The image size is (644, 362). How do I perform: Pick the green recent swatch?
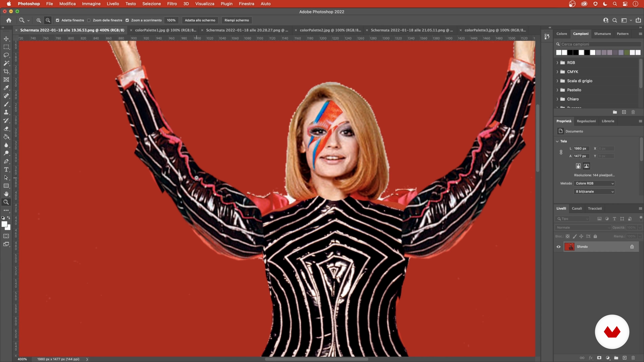[627, 52]
